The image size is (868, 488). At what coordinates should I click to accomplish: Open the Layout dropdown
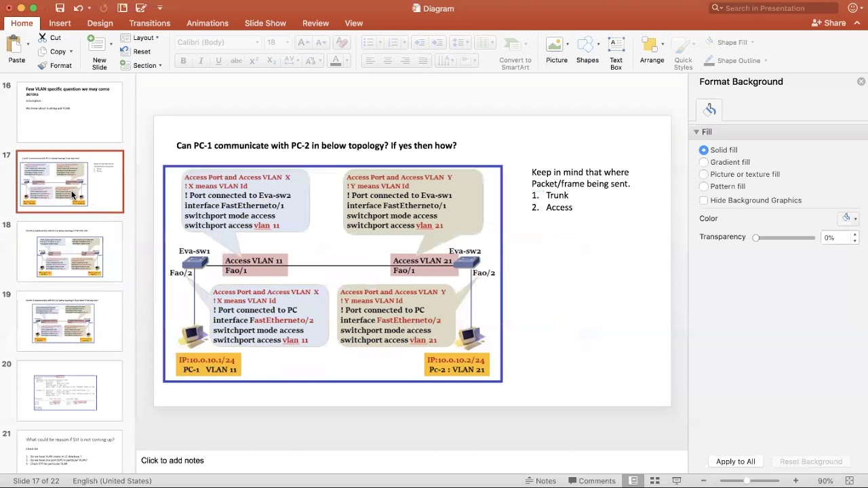[x=140, y=38]
